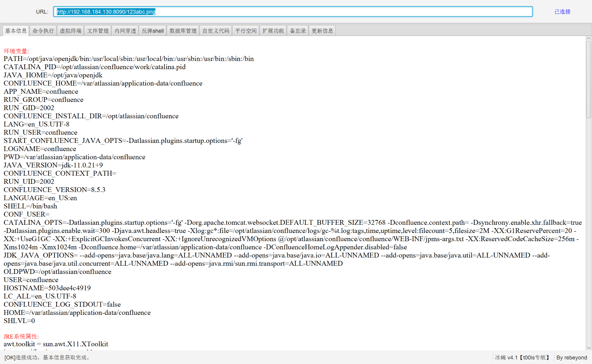Switch to the 命令执行 tab
The width and height of the screenshot is (592, 364).
point(43,31)
